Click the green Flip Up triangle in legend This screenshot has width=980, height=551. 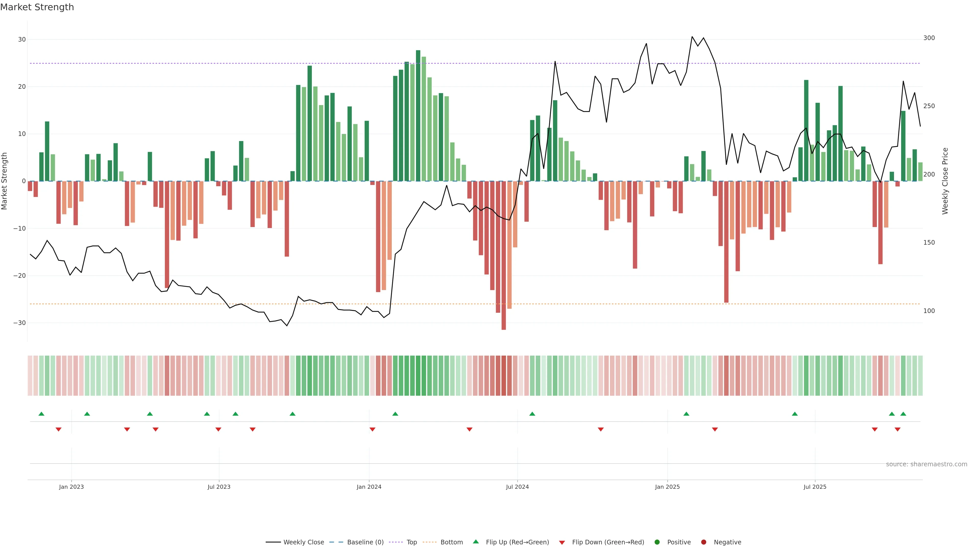click(475, 542)
